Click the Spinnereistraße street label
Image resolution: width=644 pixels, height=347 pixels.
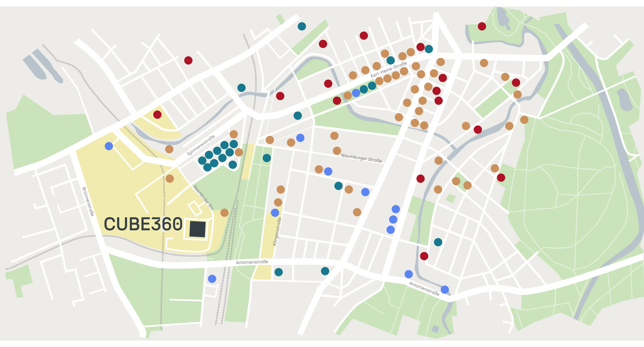(201, 145)
